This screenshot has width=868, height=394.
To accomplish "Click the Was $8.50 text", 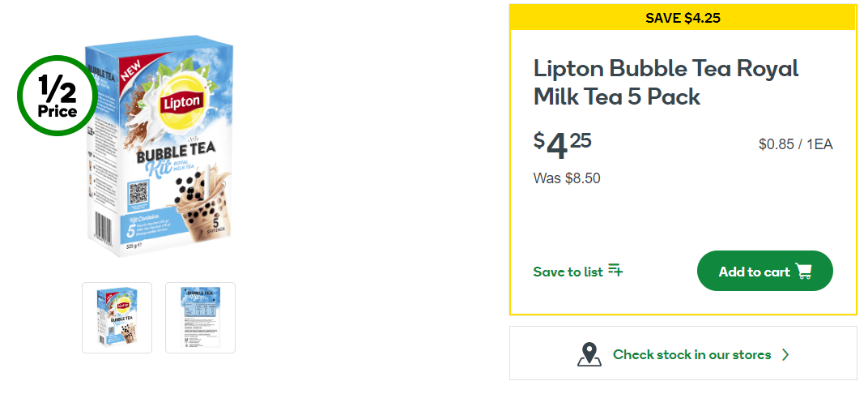I will pyautogui.click(x=567, y=178).
